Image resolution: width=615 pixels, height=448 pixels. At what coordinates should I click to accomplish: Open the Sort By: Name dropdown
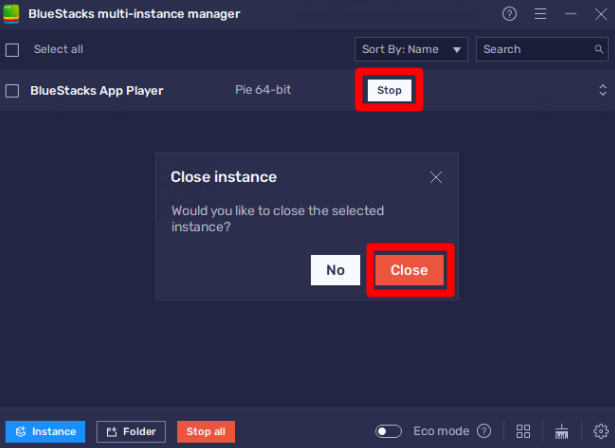coord(411,49)
